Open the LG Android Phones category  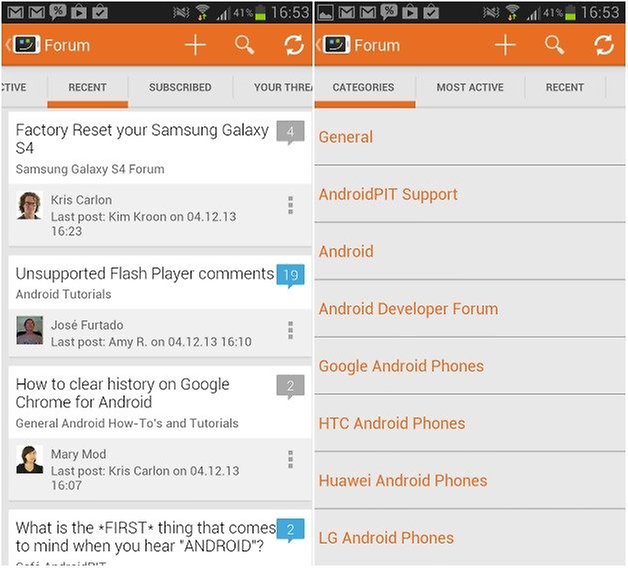click(470, 538)
